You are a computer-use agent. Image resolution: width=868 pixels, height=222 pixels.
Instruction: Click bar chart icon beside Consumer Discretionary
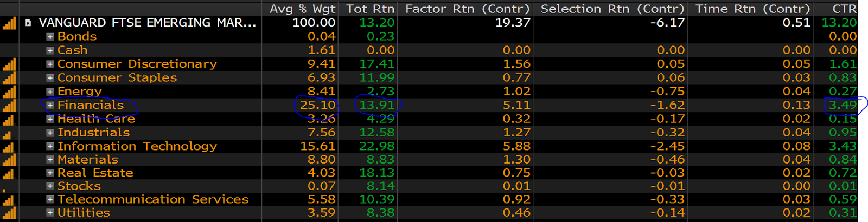(x=9, y=64)
